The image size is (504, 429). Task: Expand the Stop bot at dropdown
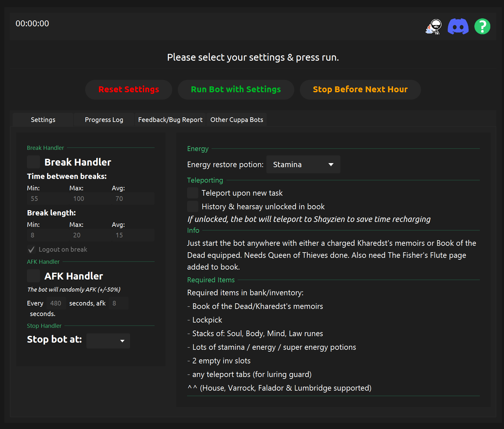point(108,341)
